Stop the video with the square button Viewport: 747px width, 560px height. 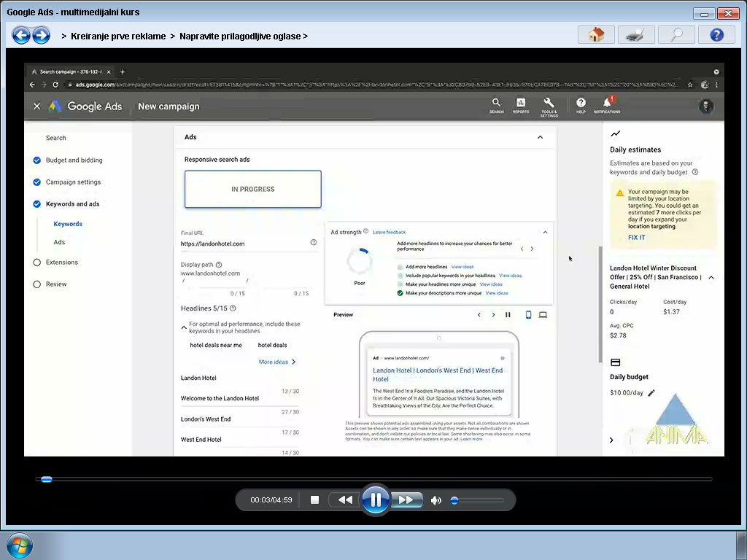pyautogui.click(x=315, y=500)
